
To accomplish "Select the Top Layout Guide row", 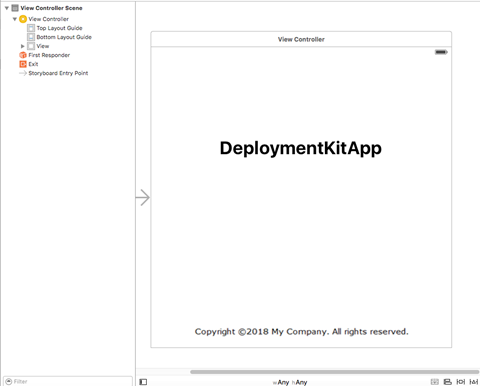I will [68, 28].
